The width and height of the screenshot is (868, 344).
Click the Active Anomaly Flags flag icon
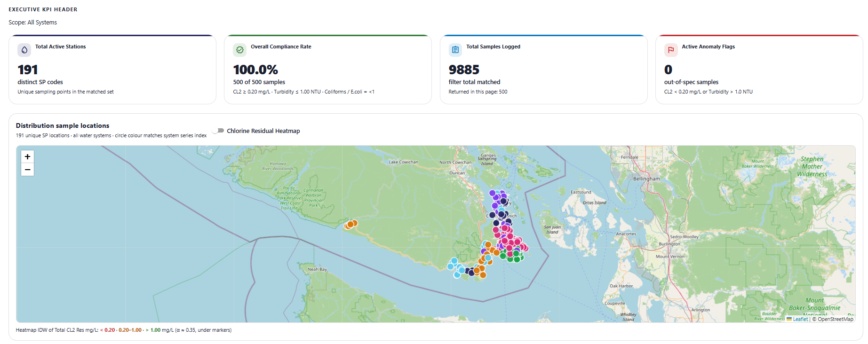click(x=671, y=50)
